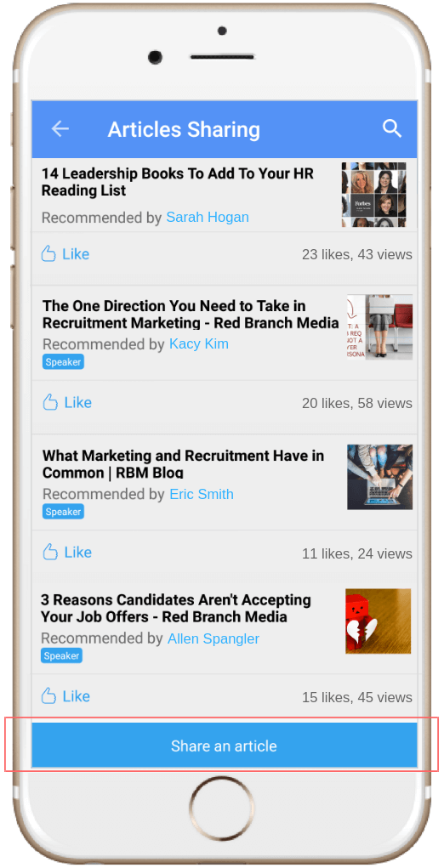
Task: Open Eric Smith's profile link
Action: [202, 494]
